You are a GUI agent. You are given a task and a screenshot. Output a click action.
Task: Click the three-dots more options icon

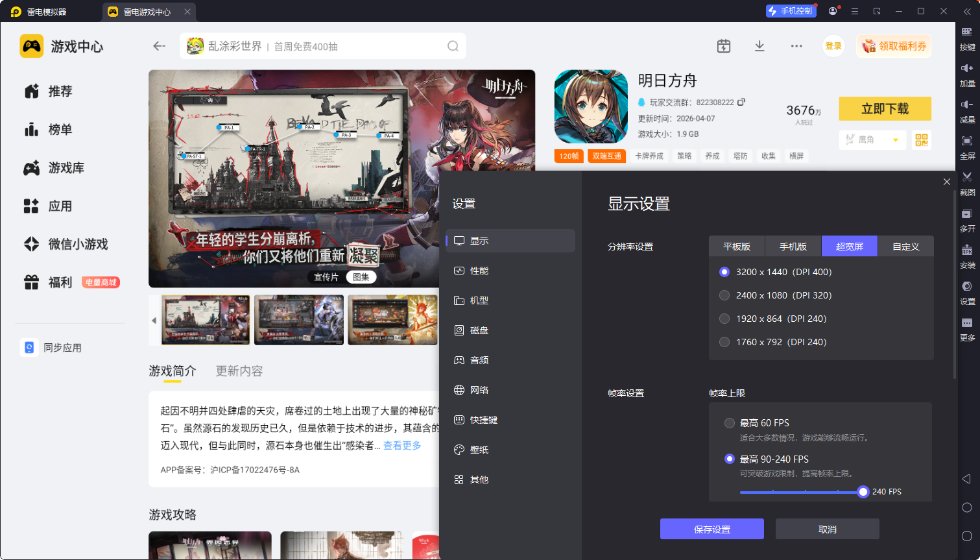click(x=796, y=46)
